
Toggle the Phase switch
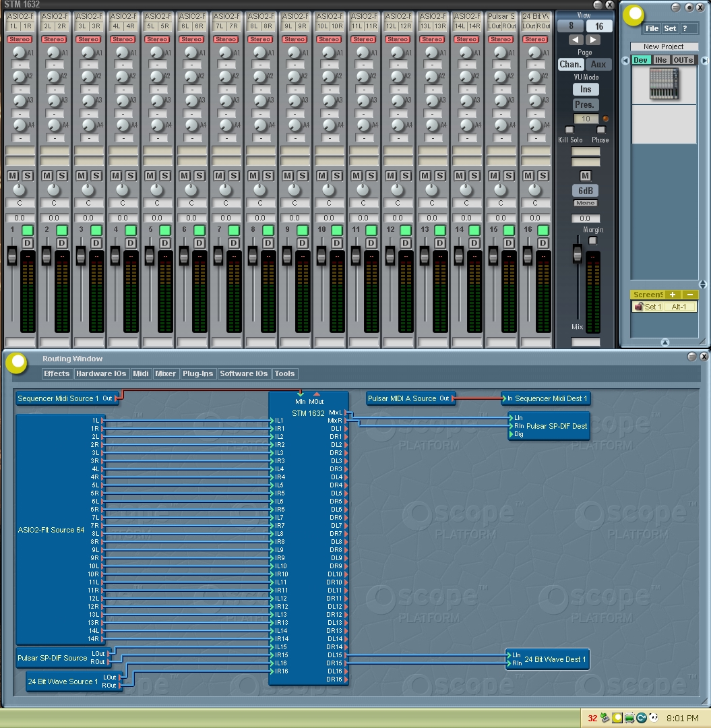point(601,130)
